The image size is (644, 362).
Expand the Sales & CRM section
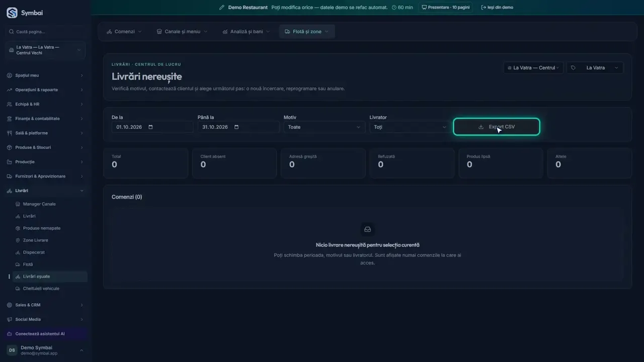(x=45, y=305)
